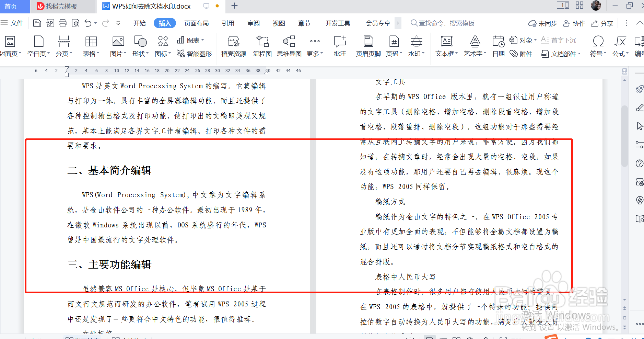Open the 文件 (File) menu
Screen dimensions: 644x339
pos(12,23)
